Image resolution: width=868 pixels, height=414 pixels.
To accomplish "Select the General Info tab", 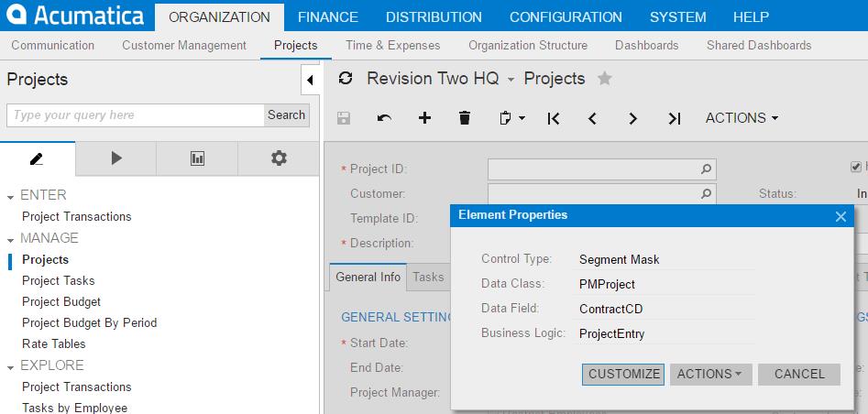I will [x=368, y=277].
